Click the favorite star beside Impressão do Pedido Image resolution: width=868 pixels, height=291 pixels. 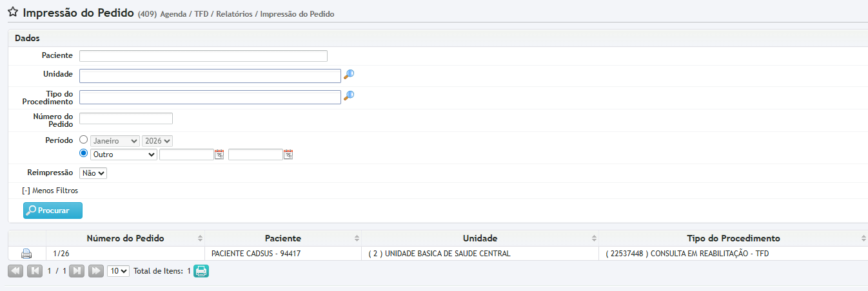[x=13, y=12]
